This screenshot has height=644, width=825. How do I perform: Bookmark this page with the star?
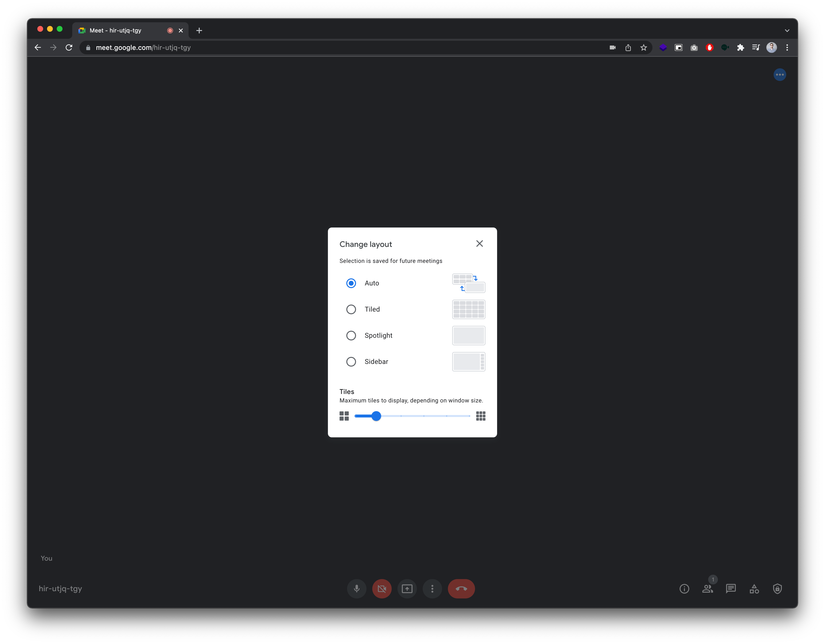pos(643,47)
